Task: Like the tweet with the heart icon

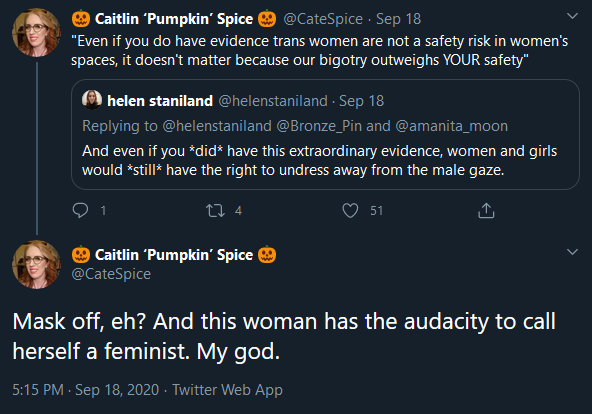Action: 350,210
